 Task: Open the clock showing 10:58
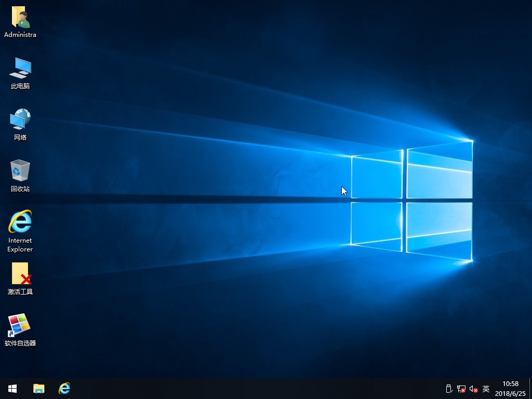click(510, 384)
